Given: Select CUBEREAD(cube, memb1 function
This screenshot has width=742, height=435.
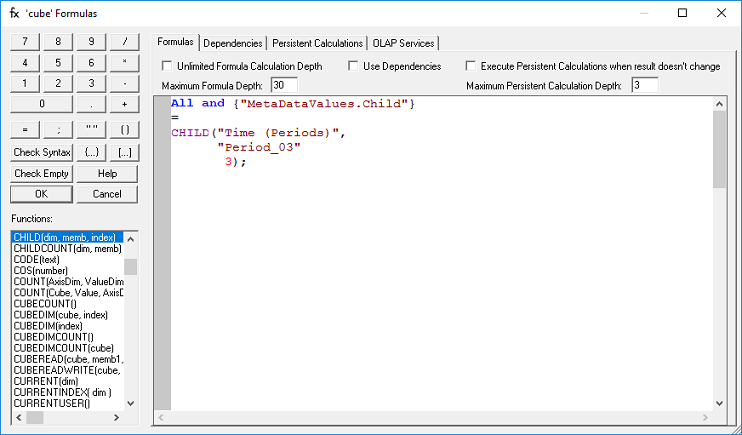Looking at the screenshot, I should point(67,359).
